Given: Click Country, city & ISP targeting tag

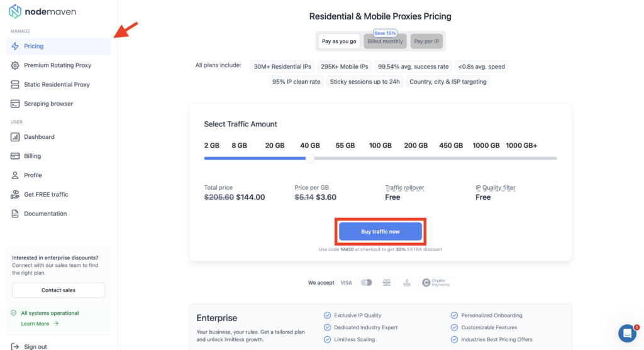Looking at the screenshot, I should (x=448, y=82).
